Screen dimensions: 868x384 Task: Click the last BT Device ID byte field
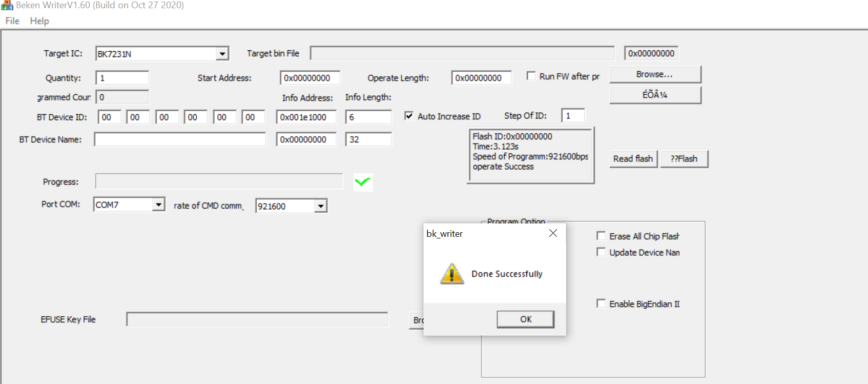click(x=253, y=117)
